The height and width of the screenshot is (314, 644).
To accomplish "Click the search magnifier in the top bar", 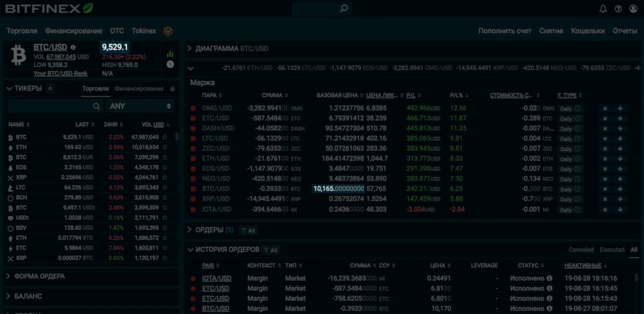I will 344,8.
